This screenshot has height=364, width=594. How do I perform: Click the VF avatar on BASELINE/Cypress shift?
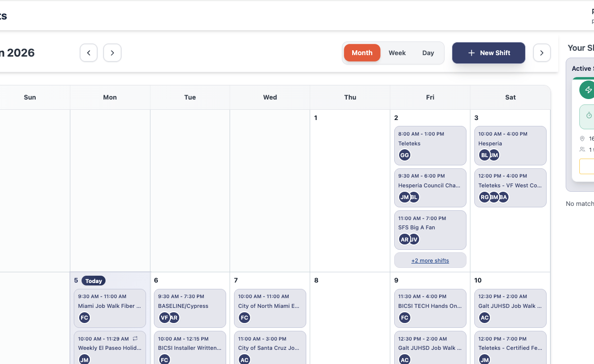pos(165,318)
